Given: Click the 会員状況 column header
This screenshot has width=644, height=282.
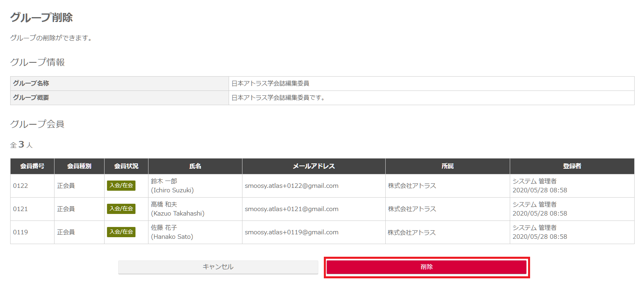Looking at the screenshot, I should click(x=126, y=166).
